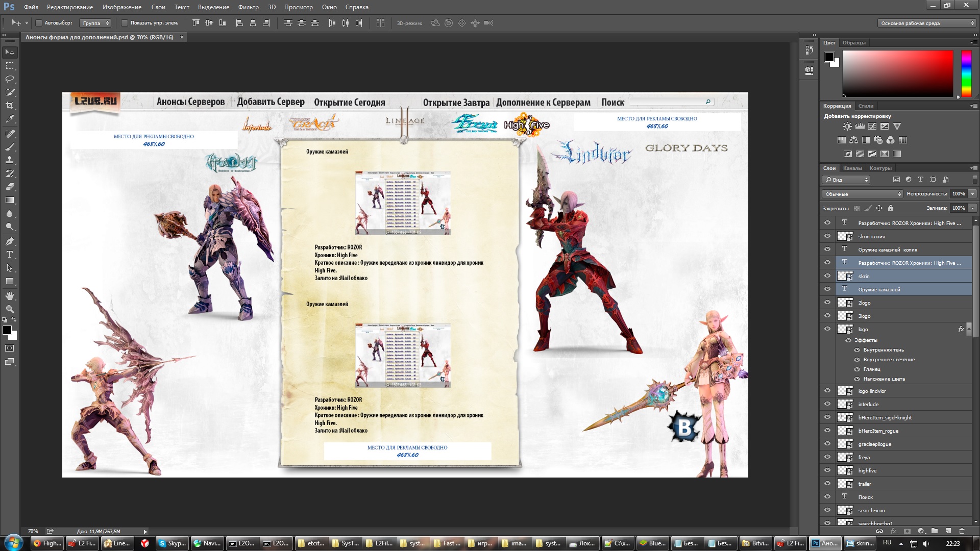
Task: Open the Вид layer filter dropdown
Action: (x=846, y=180)
